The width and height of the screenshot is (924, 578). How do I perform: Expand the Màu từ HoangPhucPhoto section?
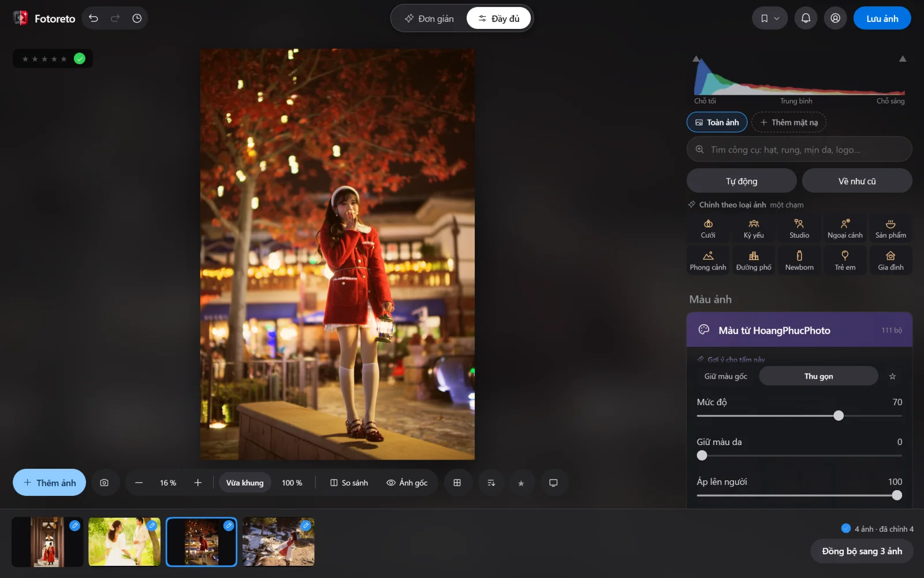[x=799, y=330]
